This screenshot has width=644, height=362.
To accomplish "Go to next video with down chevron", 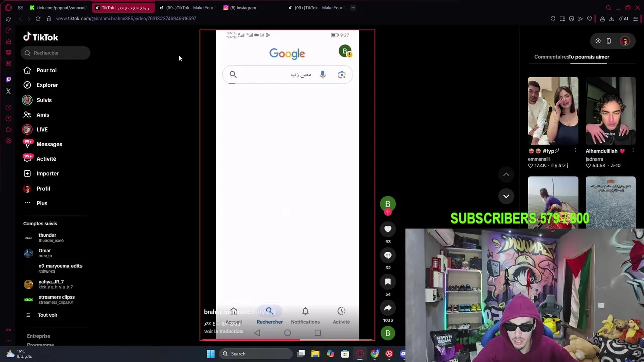I will pyautogui.click(x=506, y=196).
